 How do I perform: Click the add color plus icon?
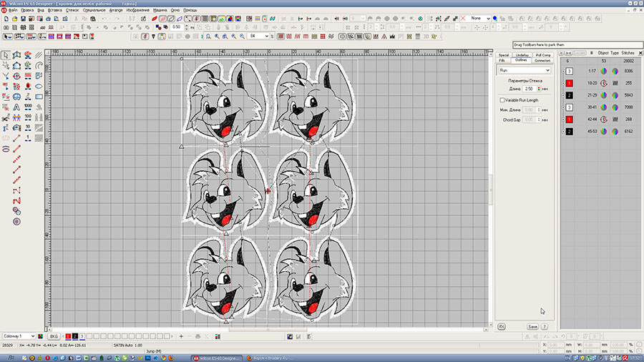pyautogui.click(x=181, y=336)
